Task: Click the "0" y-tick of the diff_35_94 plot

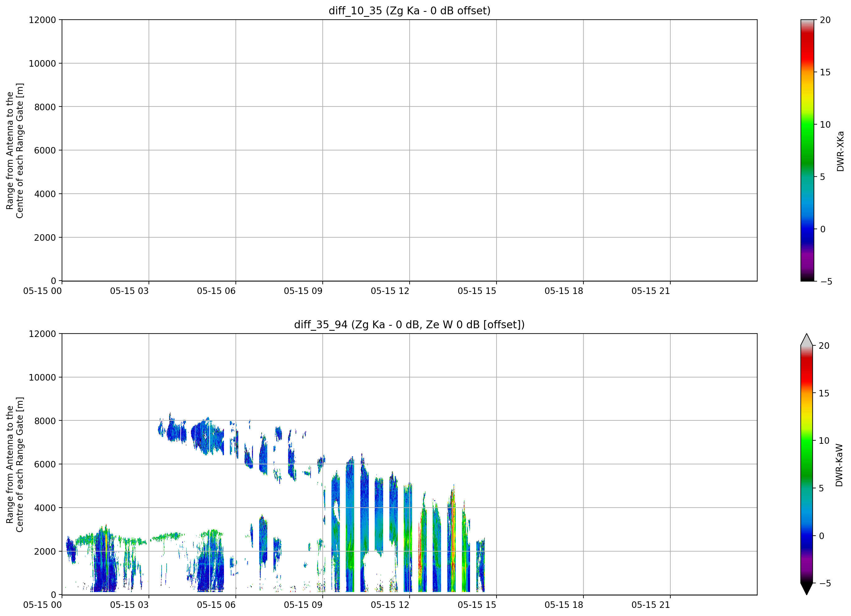Action: tap(53, 595)
